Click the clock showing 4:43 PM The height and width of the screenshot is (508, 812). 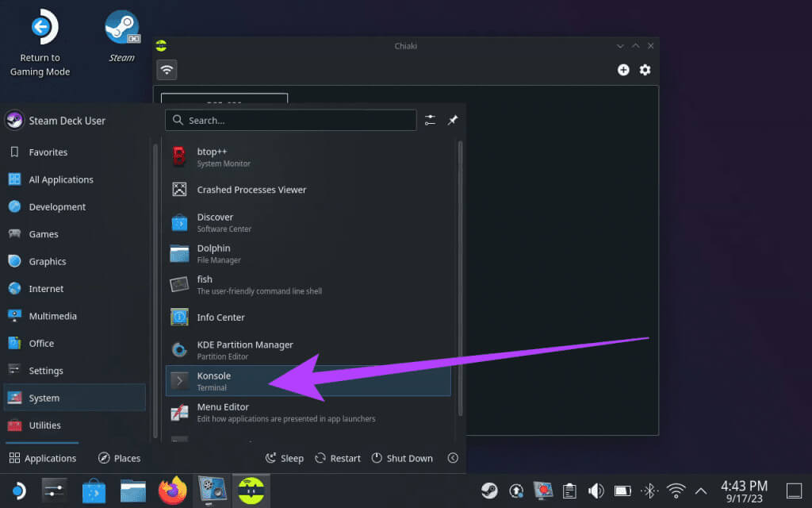pos(744,491)
